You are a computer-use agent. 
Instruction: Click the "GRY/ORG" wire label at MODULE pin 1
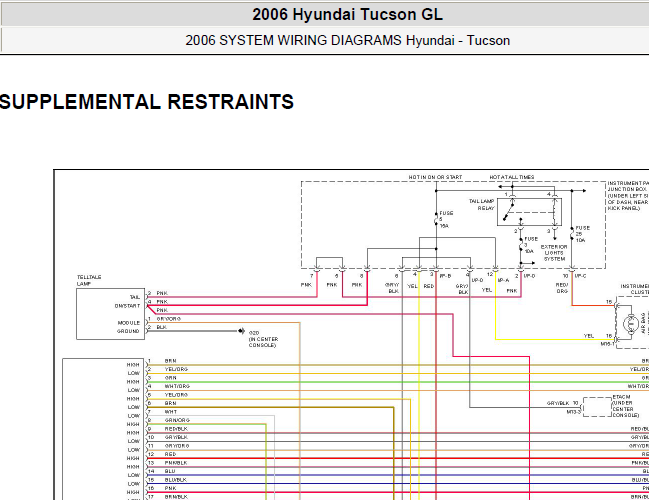click(168, 319)
